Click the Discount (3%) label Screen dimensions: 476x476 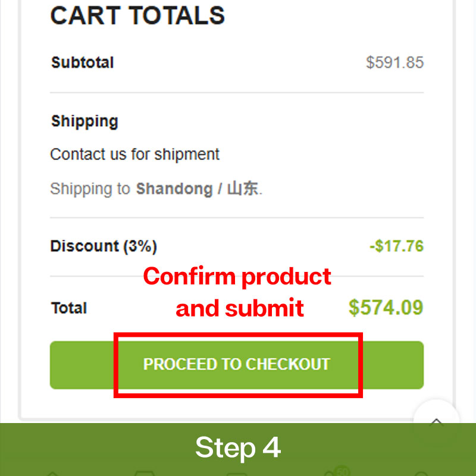click(104, 246)
